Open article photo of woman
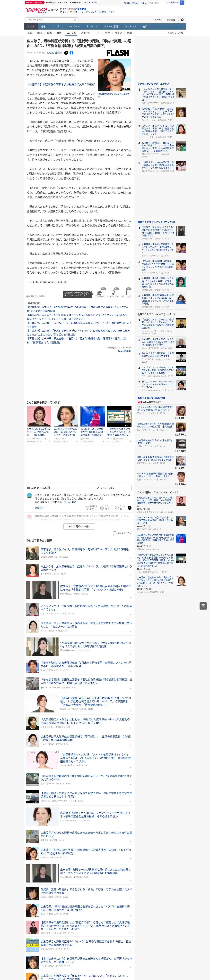 click(114, 75)
